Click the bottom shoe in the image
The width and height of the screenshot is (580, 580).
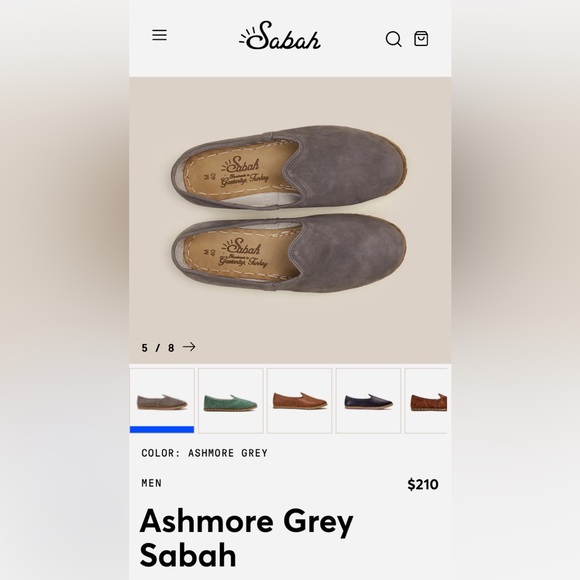[x=289, y=253]
